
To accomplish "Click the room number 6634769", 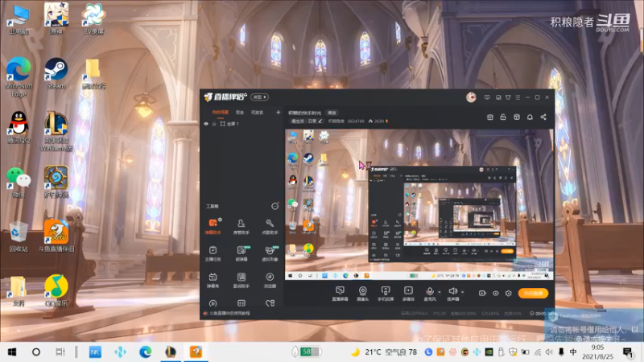I will [356, 121].
